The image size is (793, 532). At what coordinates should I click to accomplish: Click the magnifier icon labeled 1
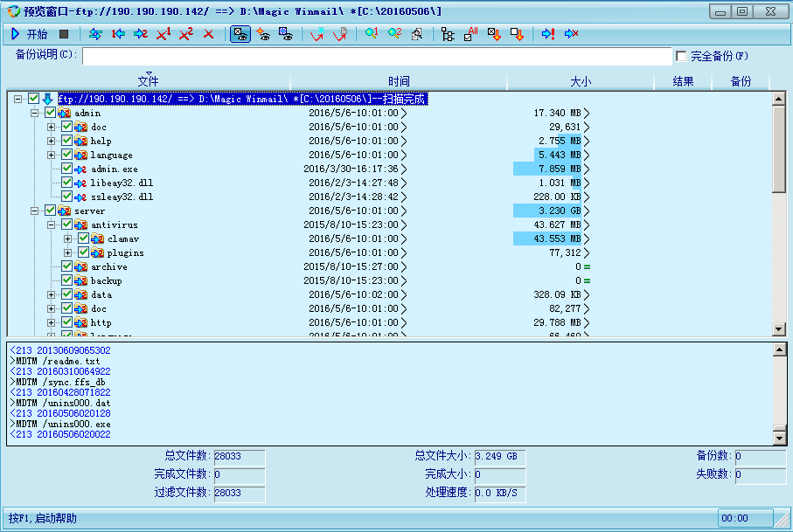[371, 34]
